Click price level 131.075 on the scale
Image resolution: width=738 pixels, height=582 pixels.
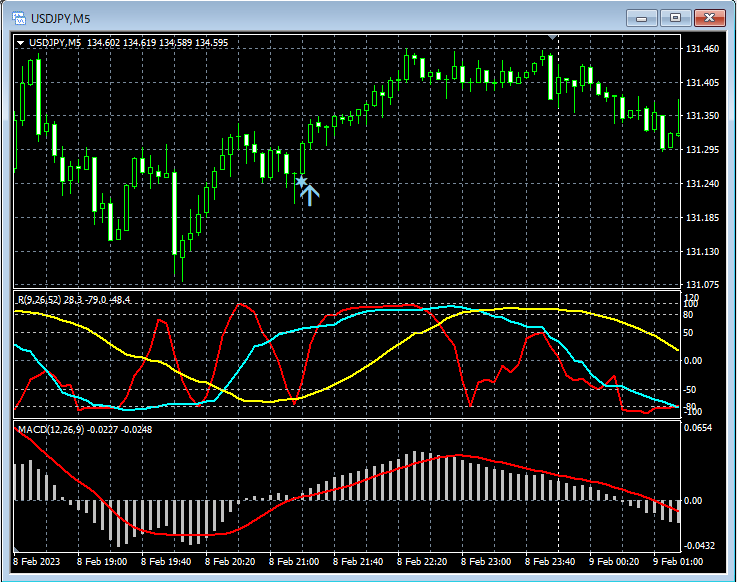pyautogui.click(x=702, y=285)
